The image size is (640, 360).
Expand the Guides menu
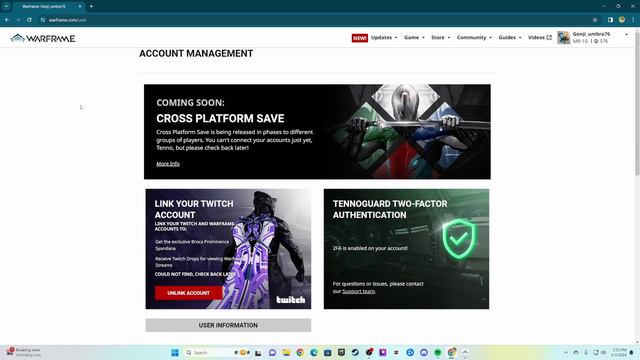pyautogui.click(x=510, y=38)
